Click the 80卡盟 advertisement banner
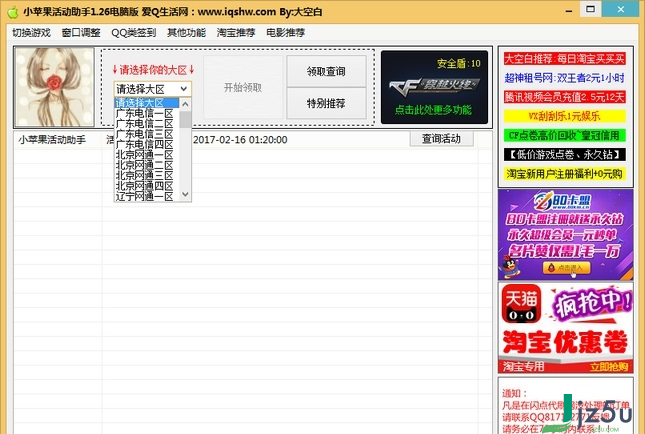Viewport: 645px width, 434px height. (566, 234)
